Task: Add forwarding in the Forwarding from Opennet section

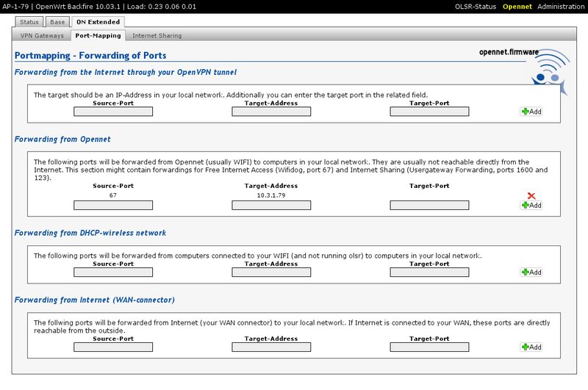Action: pos(531,205)
